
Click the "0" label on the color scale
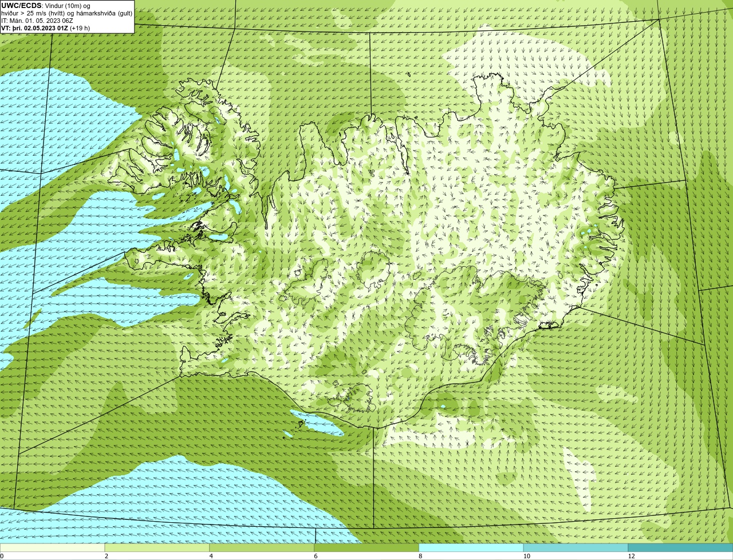tap(2, 556)
